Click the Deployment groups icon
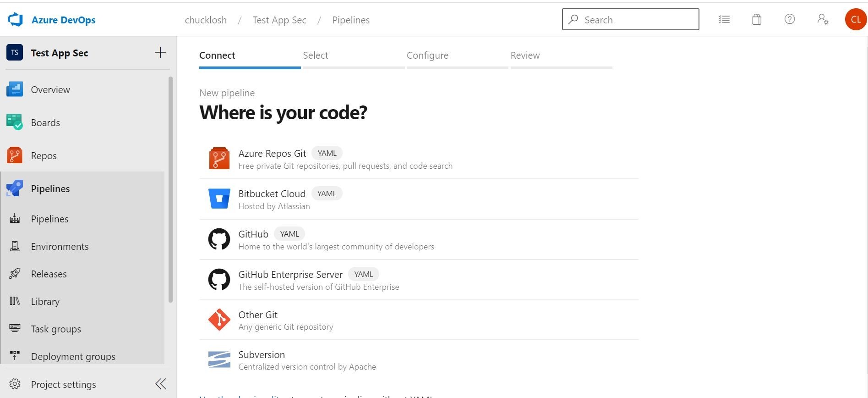This screenshot has width=868, height=398. pos(15,356)
